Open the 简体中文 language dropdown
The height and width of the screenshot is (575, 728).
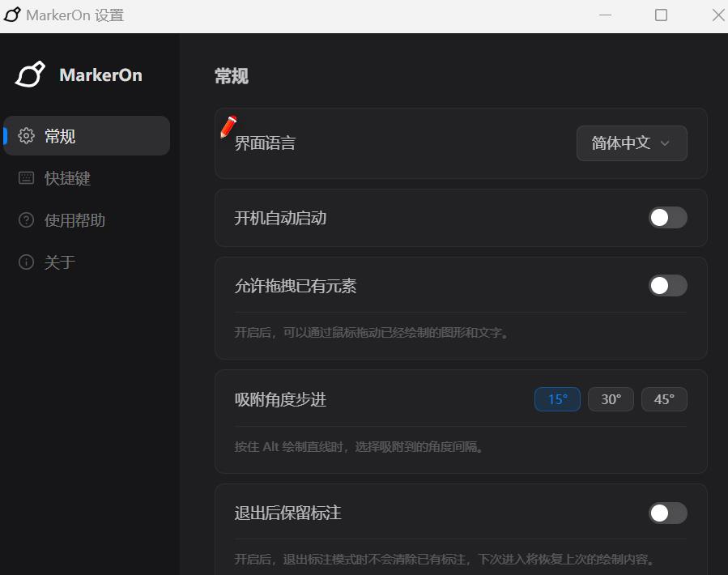click(x=632, y=143)
